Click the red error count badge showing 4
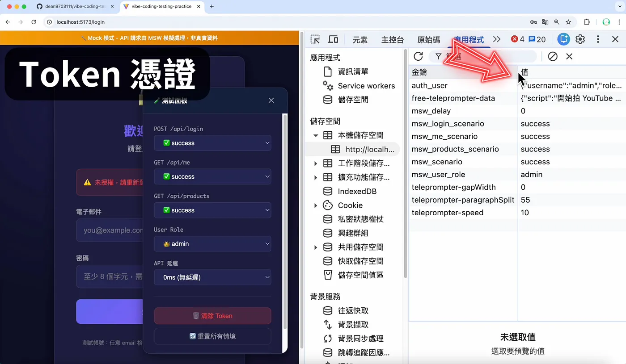Viewport: 626px width, 364px height. pos(518,39)
